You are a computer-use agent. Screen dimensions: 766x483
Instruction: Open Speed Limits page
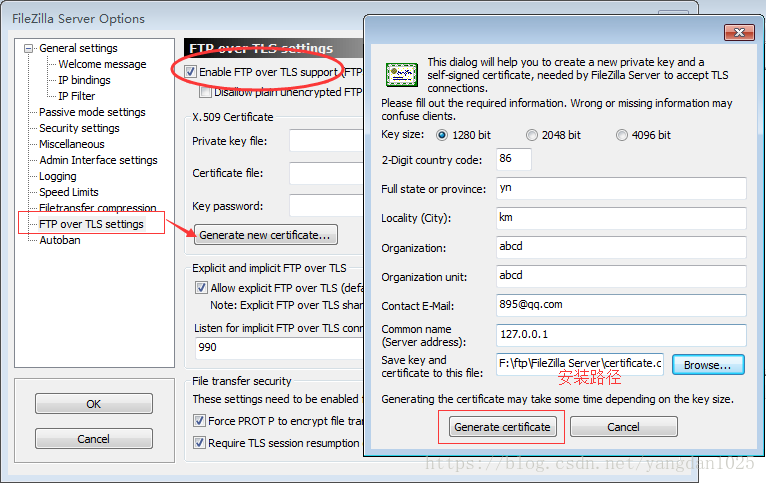tap(68, 192)
